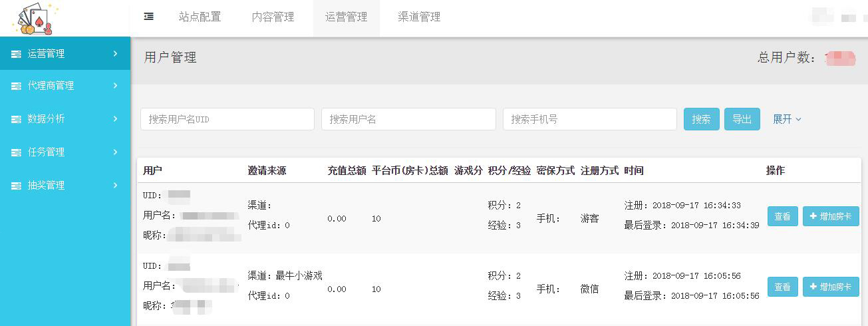
Task: Click the 代理商管理 sidebar list icon
Action: click(x=16, y=86)
